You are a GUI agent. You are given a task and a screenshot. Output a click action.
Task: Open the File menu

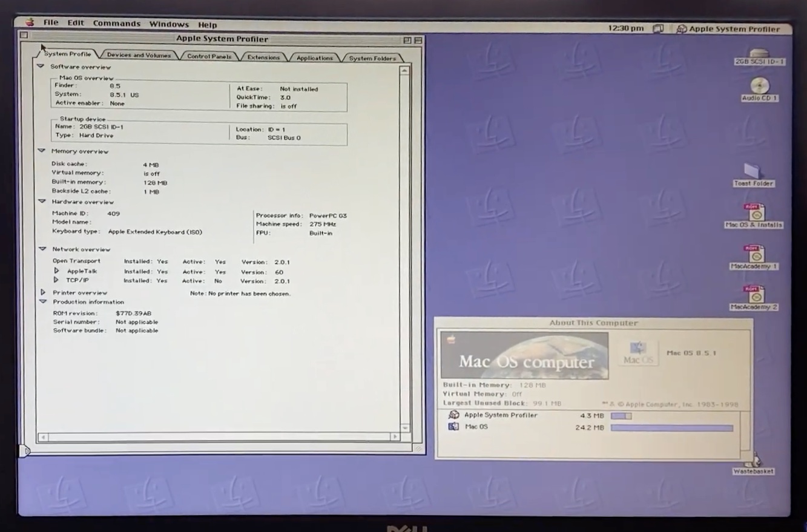pos(51,22)
